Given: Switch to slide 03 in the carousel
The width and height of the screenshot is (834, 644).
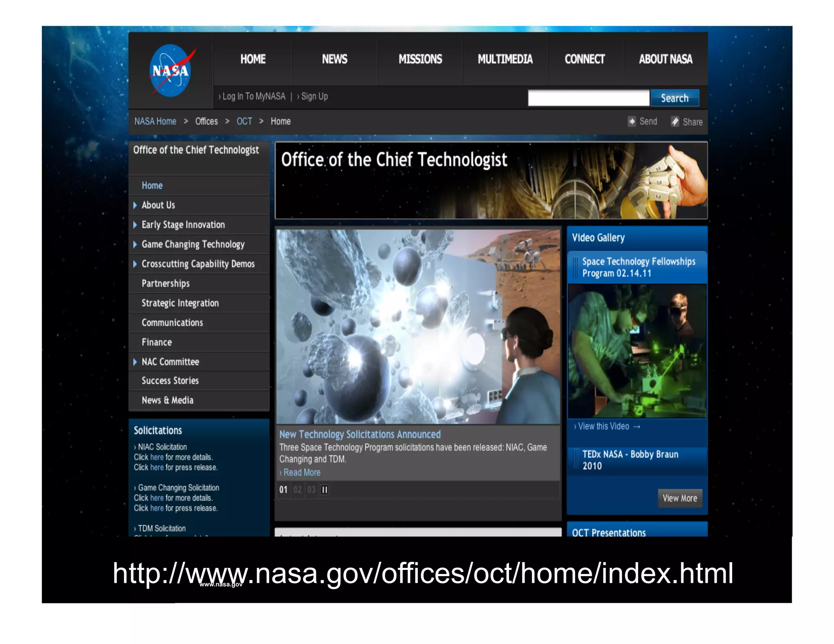Looking at the screenshot, I should (312, 490).
